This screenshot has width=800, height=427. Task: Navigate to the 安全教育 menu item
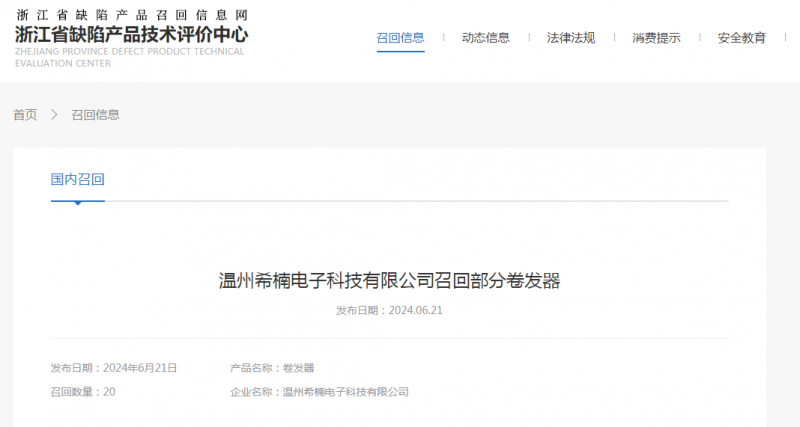(741, 38)
